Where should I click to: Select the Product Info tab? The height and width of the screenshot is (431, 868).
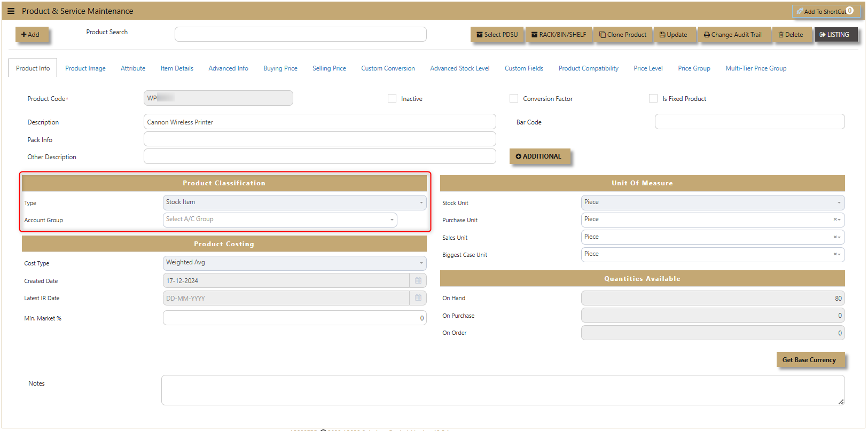pos(33,68)
